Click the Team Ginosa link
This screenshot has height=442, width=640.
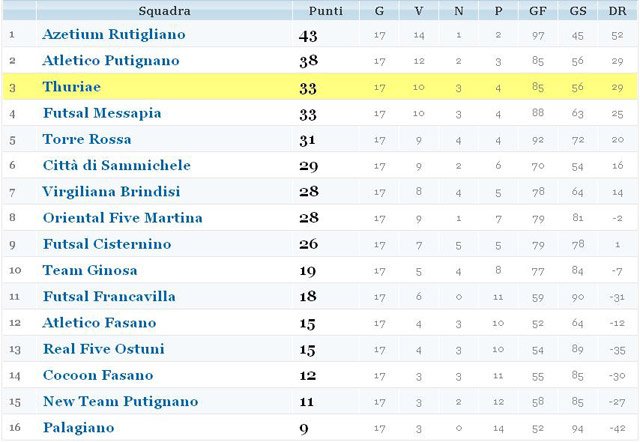90,270
